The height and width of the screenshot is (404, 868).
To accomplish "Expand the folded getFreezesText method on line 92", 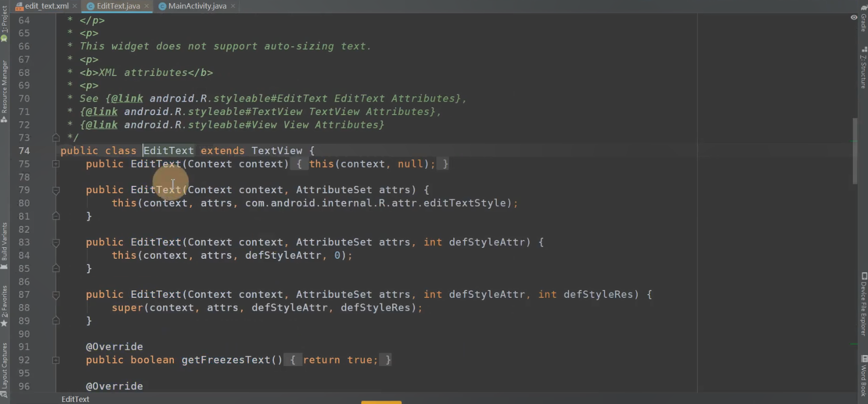I will click(56, 360).
